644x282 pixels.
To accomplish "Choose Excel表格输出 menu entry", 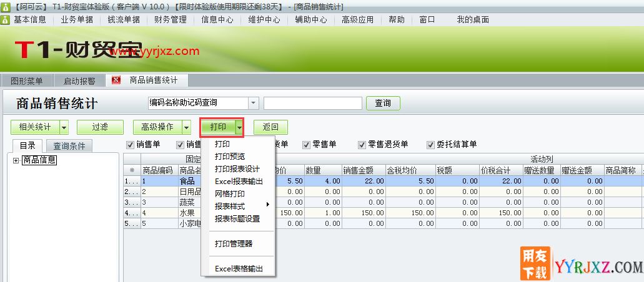I will tap(239, 269).
